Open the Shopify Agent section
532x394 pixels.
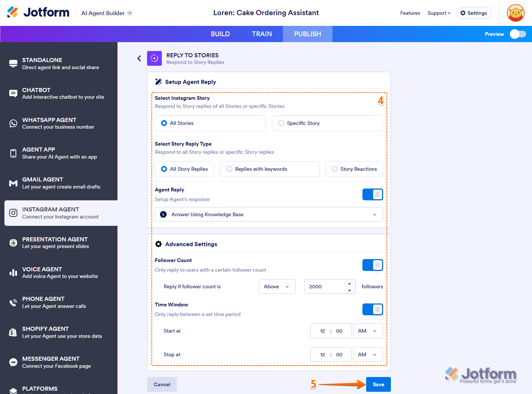click(x=61, y=332)
